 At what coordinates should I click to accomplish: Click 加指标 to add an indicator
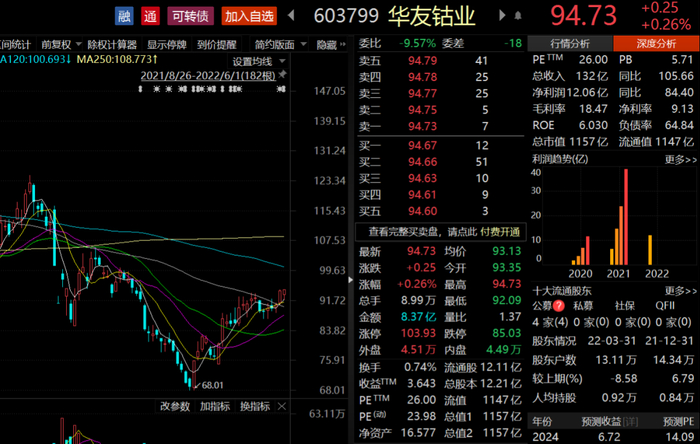pyautogui.click(x=215, y=407)
